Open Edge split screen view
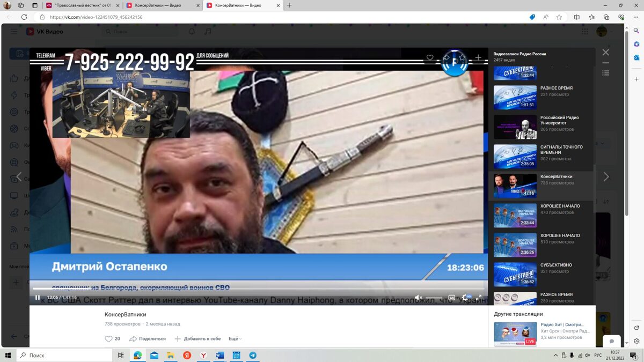644x362 pixels. point(577,17)
